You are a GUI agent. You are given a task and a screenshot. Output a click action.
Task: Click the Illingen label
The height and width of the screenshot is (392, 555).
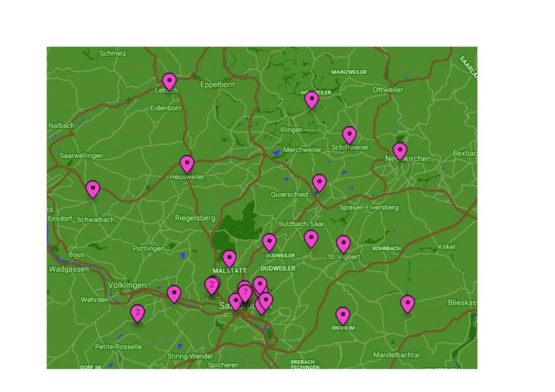pos(291,130)
